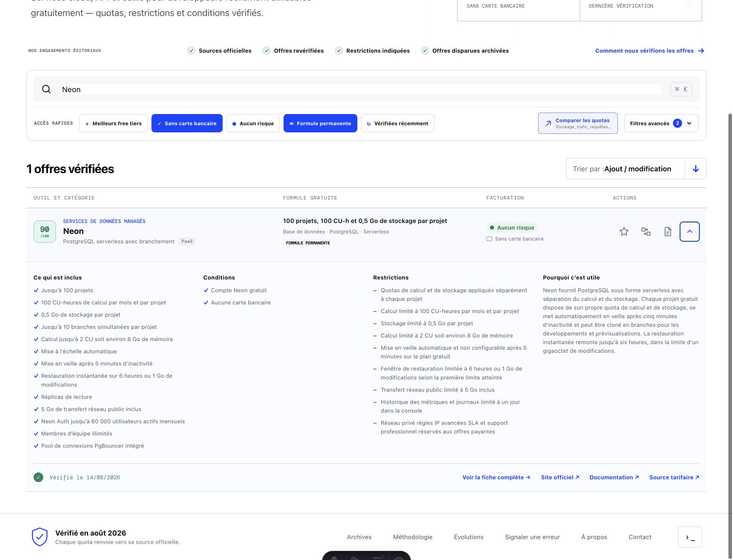733x560 pixels.
Task: Open Voir la fiche complète link
Action: tap(496, 478)
